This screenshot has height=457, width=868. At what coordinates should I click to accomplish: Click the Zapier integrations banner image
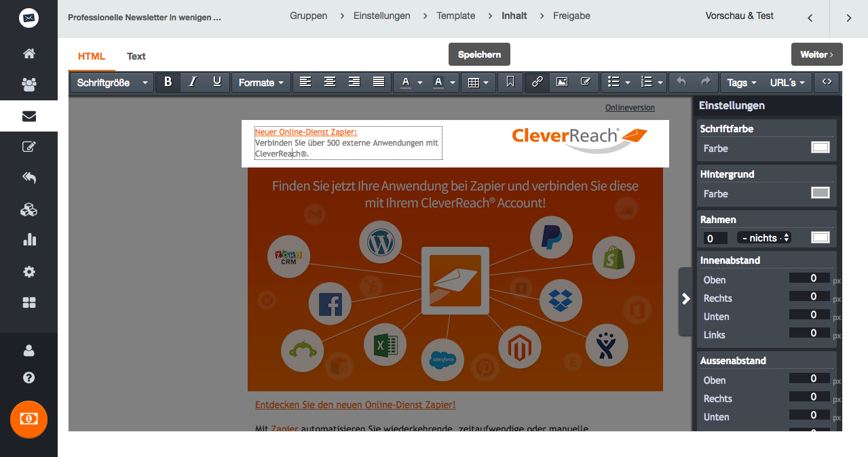455,279
